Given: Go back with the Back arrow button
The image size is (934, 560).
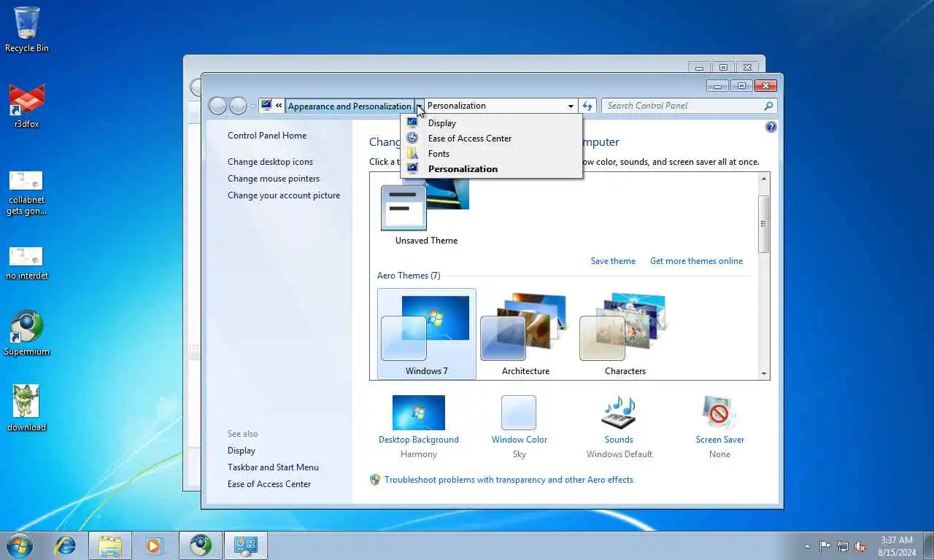Looking at the screenshot, I should point(217,106).
